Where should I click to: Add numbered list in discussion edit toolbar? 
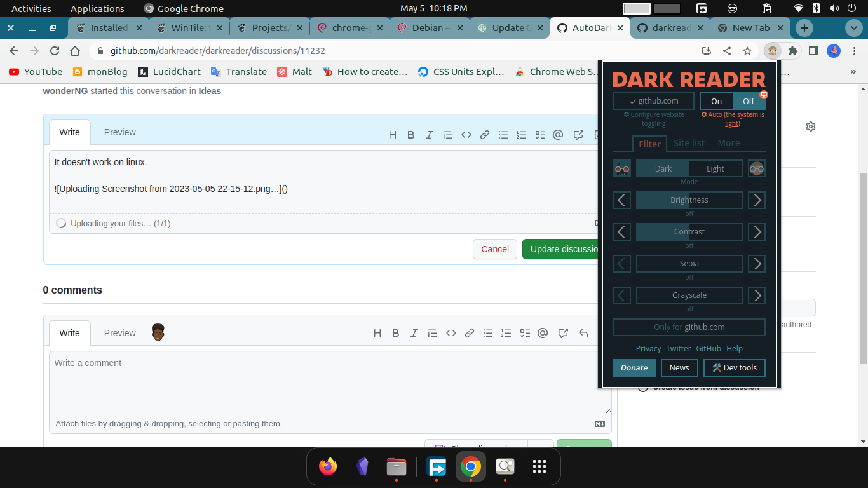coord(522,135)
